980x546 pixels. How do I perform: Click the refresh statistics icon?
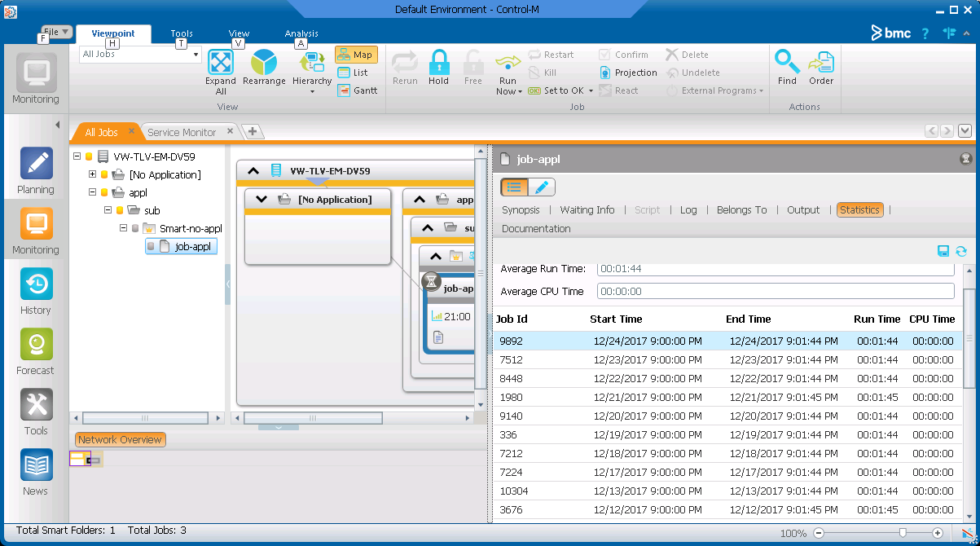[961, 251]
